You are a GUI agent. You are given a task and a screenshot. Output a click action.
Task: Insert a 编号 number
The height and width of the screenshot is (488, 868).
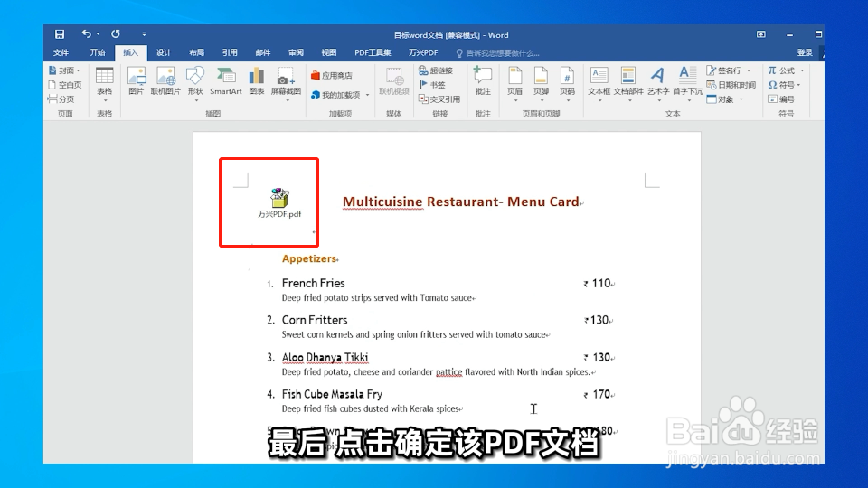point(781,99)
